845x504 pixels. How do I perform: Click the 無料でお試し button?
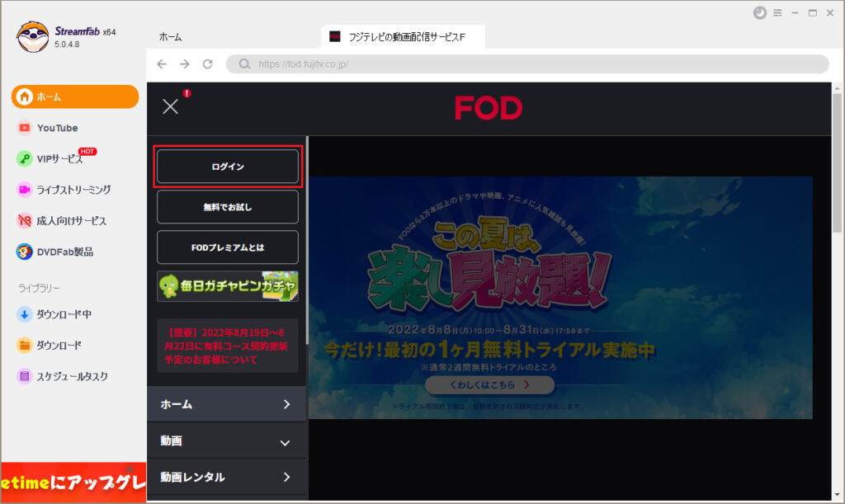(228, 207)
